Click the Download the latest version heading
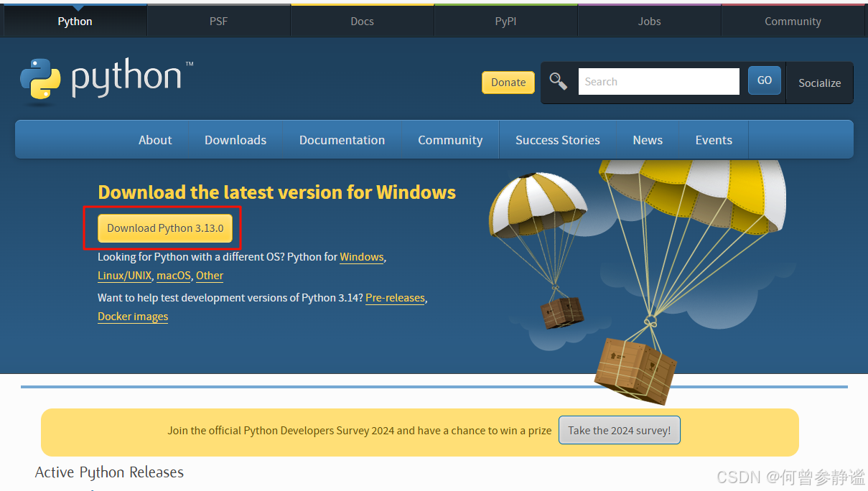Screen dimensions: 868x491 click(276, 192)
